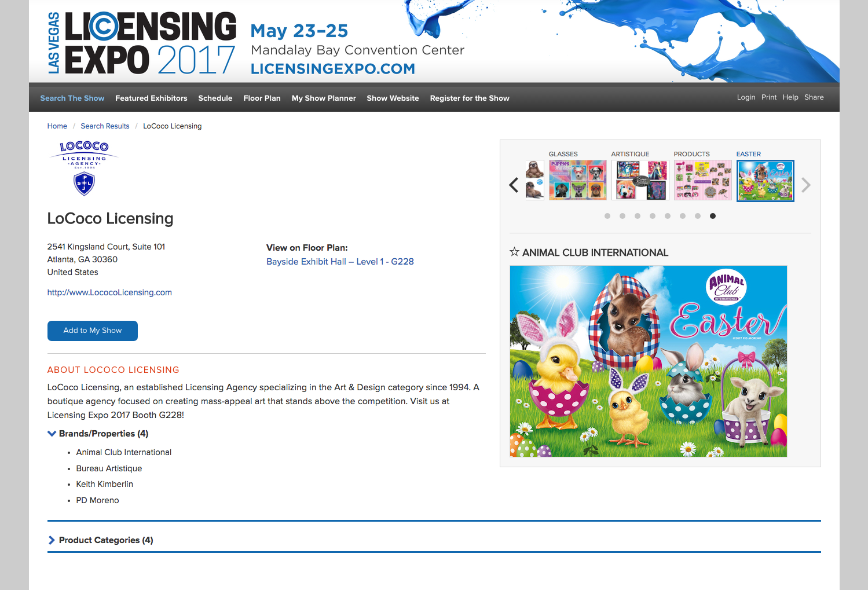
Task: Click the Animal Club International image title
Action: point(595,252)
